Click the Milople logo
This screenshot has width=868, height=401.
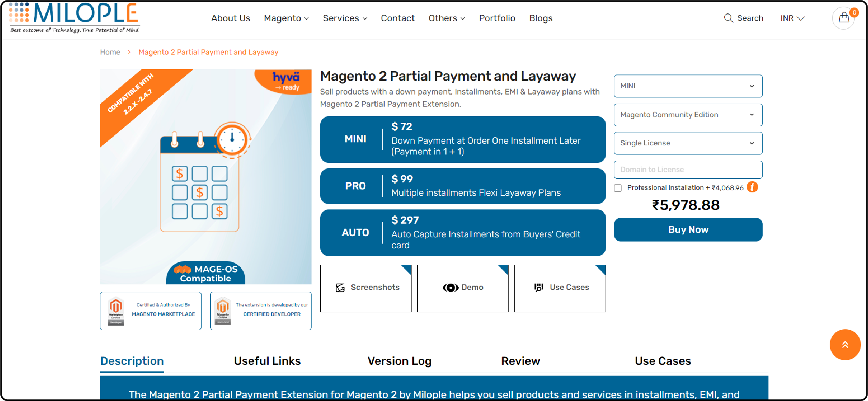point(75,17)
